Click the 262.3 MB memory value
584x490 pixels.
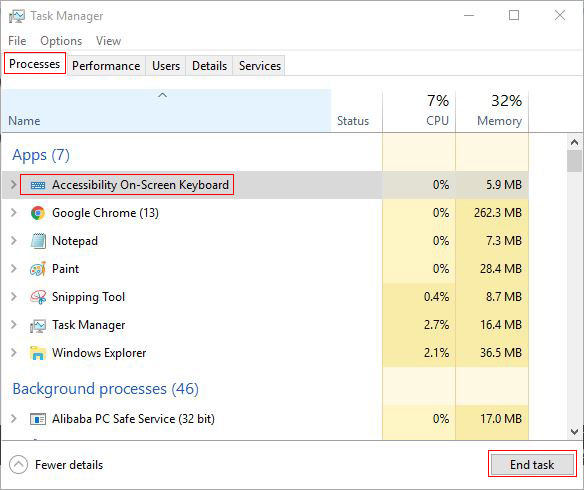498,213
